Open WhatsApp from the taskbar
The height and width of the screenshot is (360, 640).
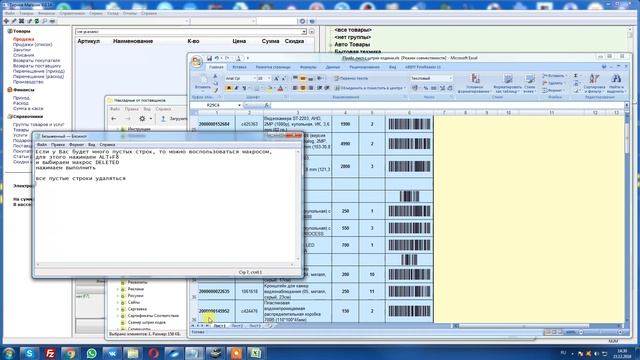pos(91,353)
